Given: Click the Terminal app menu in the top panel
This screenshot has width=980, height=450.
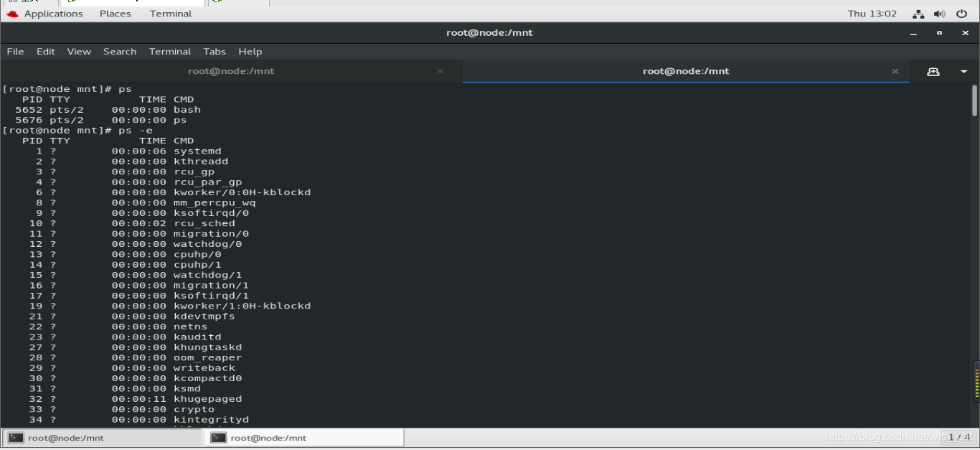Looking at the screenshot, I should pos(171,14).
